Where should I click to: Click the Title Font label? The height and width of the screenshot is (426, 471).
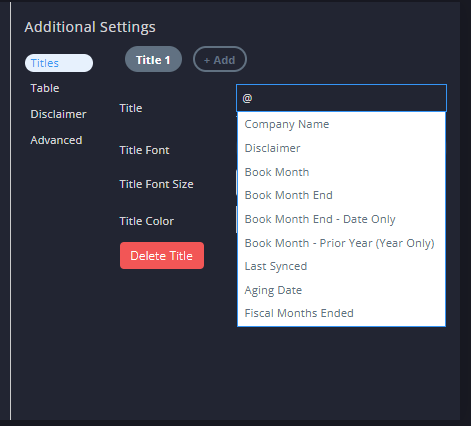144,150
